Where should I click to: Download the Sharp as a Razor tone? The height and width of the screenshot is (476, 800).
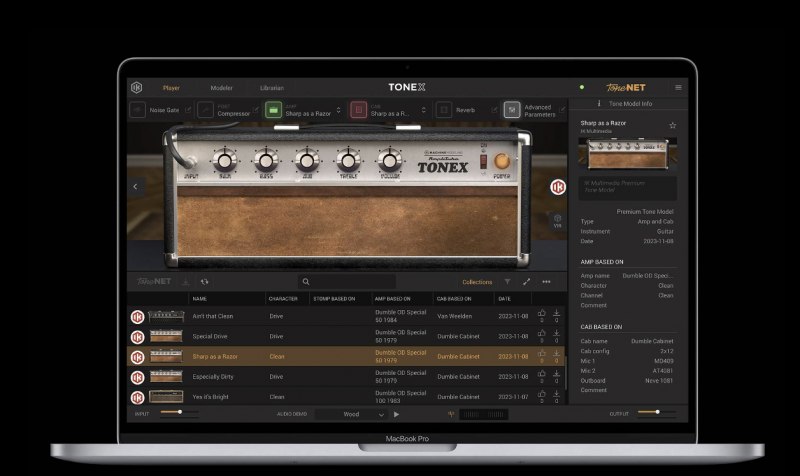(556, 354)
